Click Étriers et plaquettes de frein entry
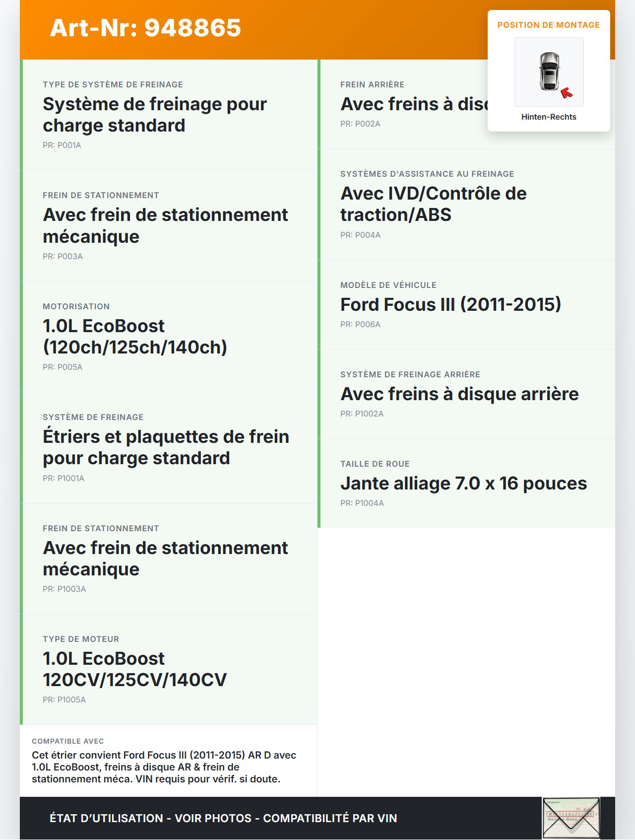The width and height of the screenshot is (635, 840). [x=166, y=447]
